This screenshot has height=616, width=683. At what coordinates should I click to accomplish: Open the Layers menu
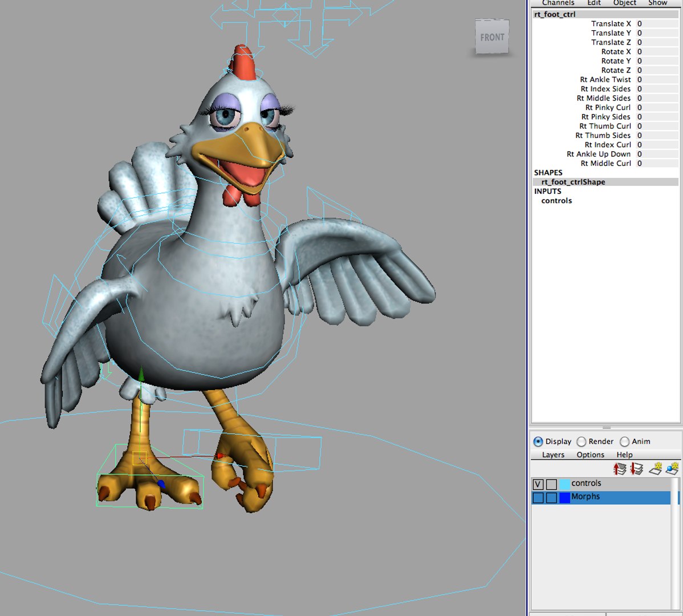553,455
